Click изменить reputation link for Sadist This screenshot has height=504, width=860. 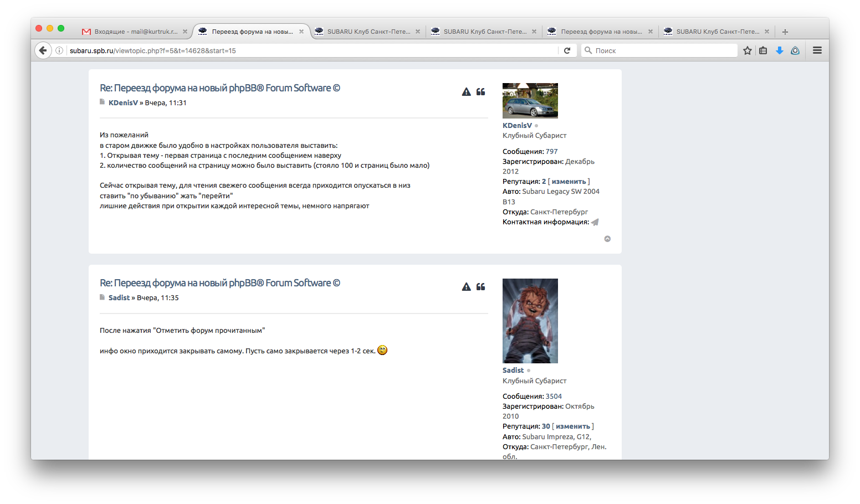(573, 426)
